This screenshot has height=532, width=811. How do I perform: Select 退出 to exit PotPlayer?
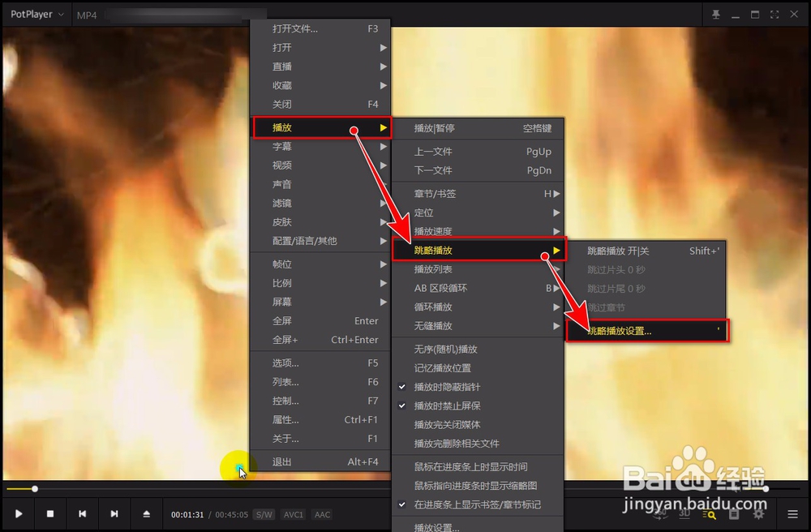[320, 461]
